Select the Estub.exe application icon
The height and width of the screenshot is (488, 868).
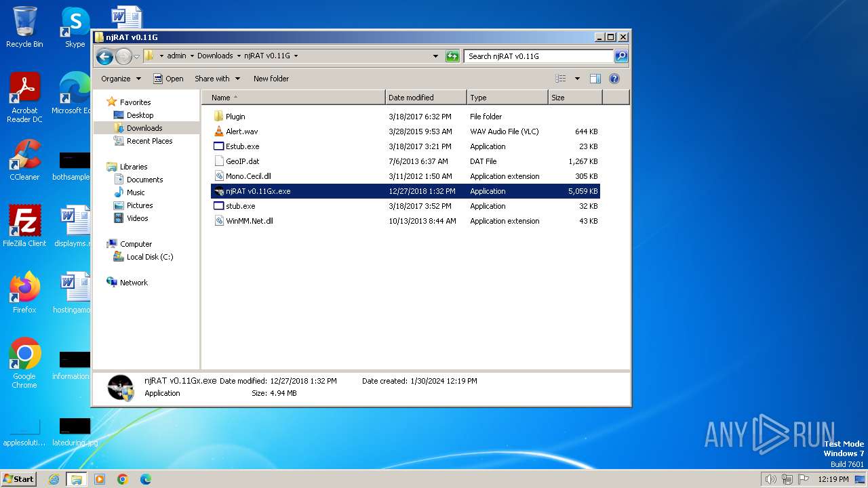(x=218, y=146)
